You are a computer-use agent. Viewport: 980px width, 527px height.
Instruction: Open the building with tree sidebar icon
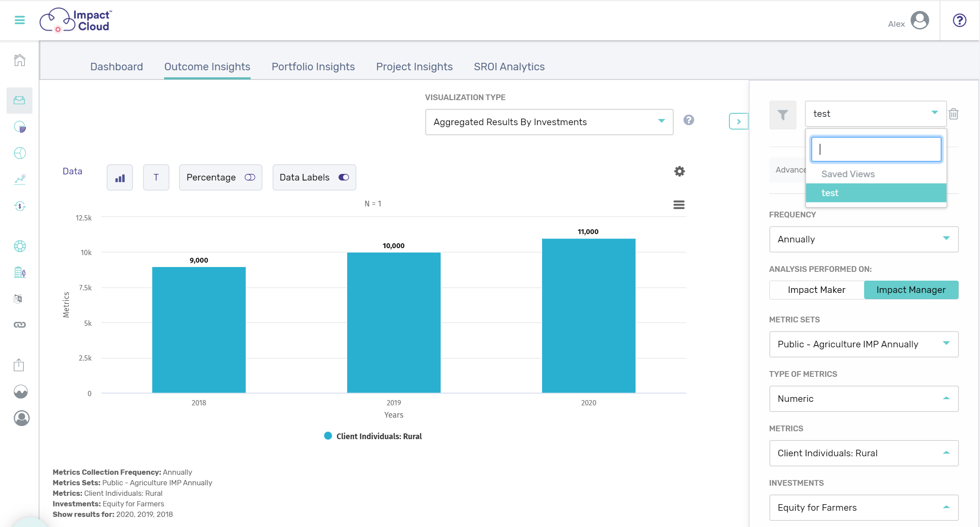tap(20, 272)
